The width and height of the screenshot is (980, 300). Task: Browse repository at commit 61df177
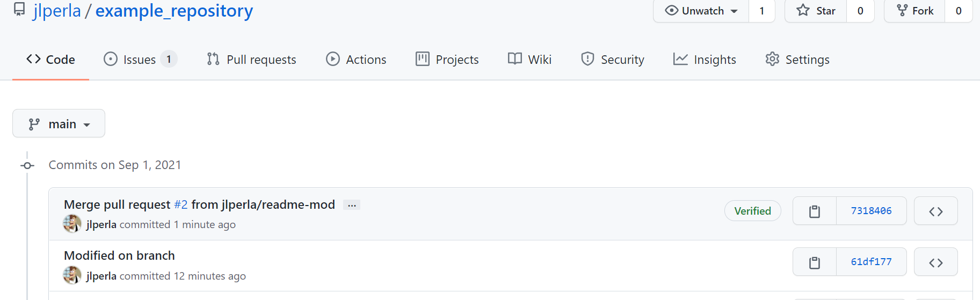pyautogui.click(x=935, y=262)
